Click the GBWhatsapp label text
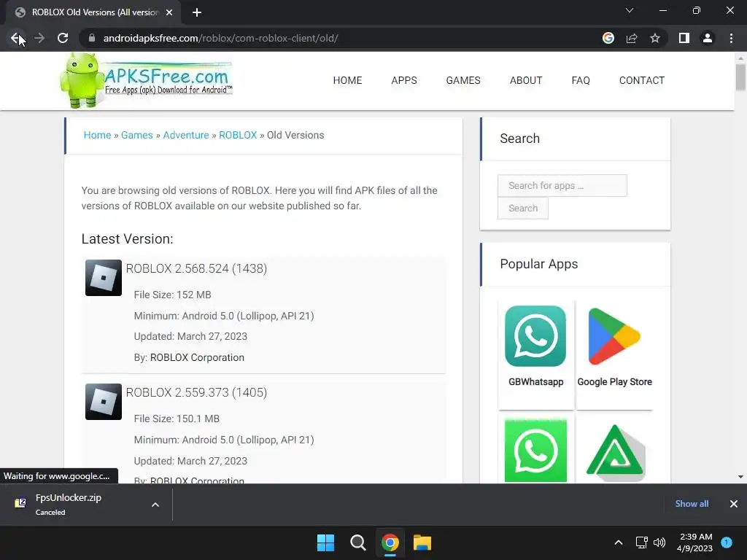747x560 pixels. pyautogui.click(x=535, y=382)
